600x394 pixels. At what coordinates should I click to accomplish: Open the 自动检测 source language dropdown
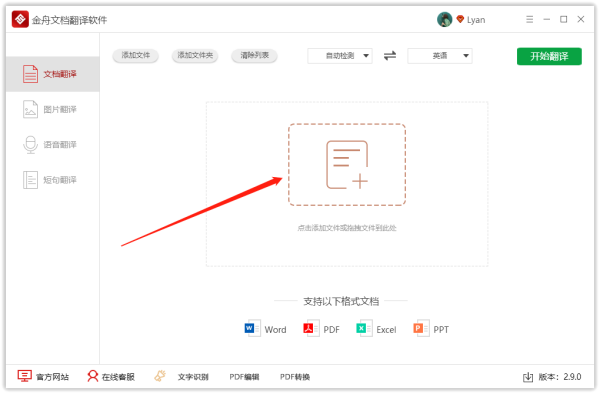click(340, 56)
